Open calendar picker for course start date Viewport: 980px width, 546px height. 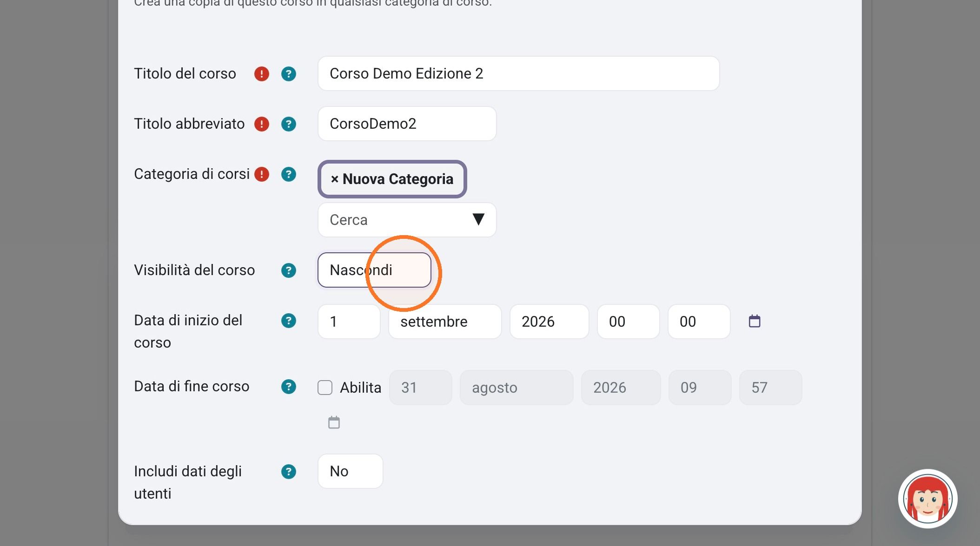coord(755,321)
